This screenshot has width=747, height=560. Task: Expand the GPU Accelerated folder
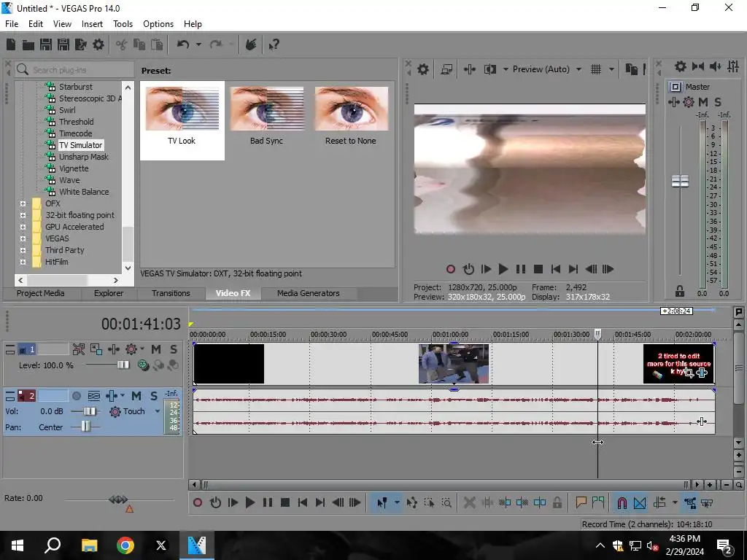click(x=23, y=227)
